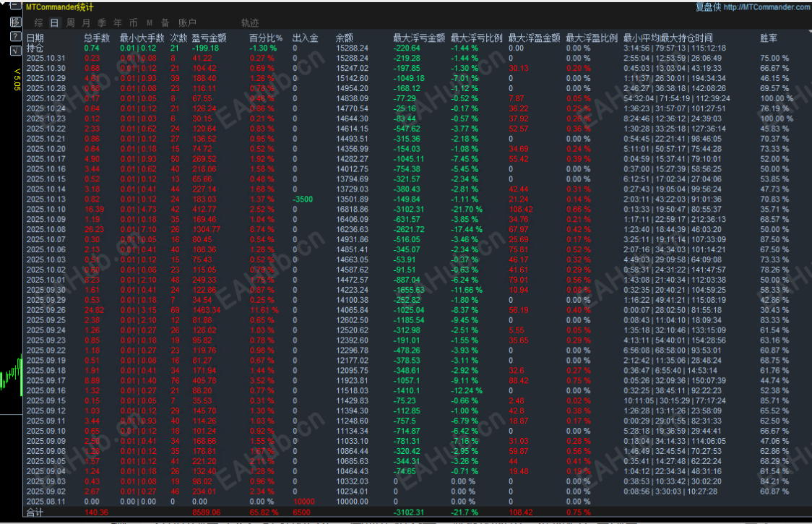Click the 10000 deposit value
Viewport: 812px width, 524px height.
[x=304, y=502]
